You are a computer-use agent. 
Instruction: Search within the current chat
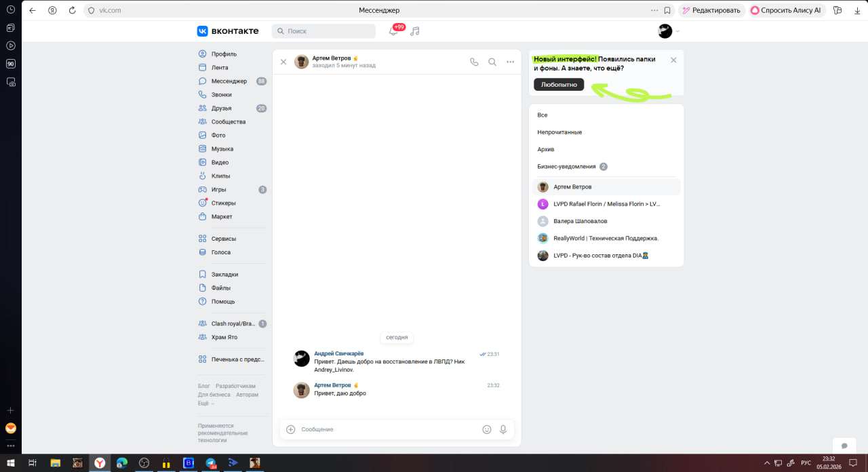coord(492,62)
